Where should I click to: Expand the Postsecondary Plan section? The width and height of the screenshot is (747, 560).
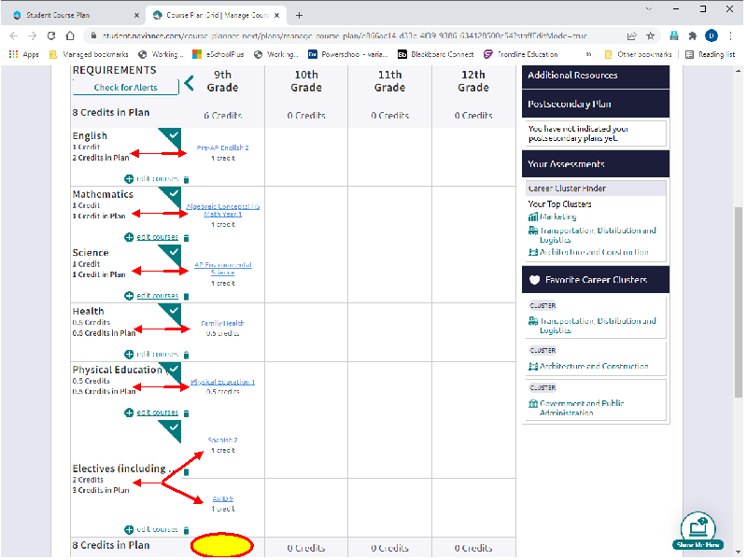pos(596,105)
